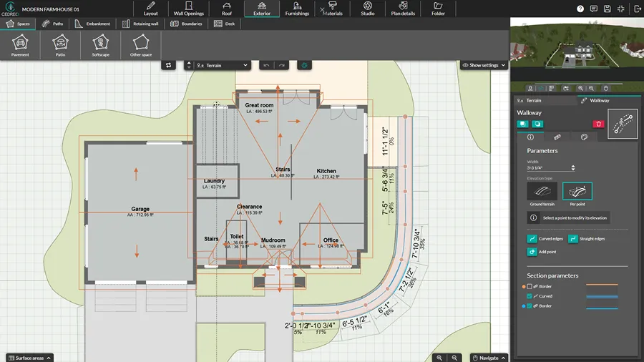Adjust the Width stepper arrows

(573, 168)
